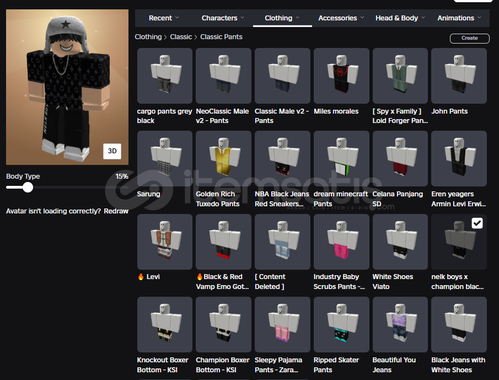Image resolution: width=499 pixels, height=380 pixels.
Task: Expand the Recent dropdown arrow
Action: (x=177, y=18)
